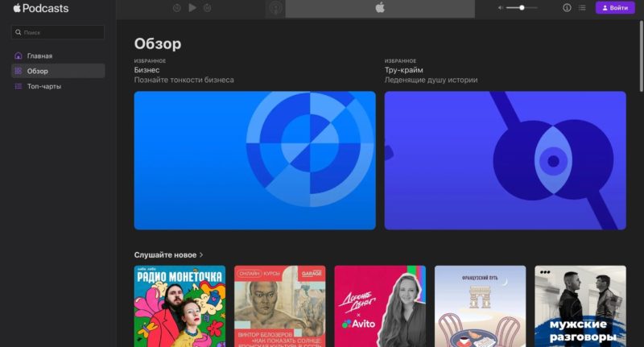Click the Познайте тонкости бизнеса subtitle
This screenshot has height=347, width=644.
click(x=184, y=80)
